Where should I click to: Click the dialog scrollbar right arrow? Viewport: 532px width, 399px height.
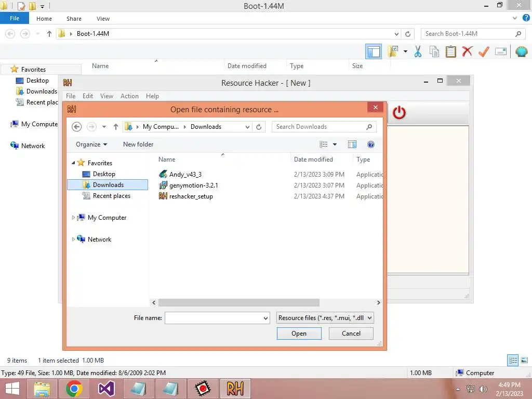coord(378,302)
